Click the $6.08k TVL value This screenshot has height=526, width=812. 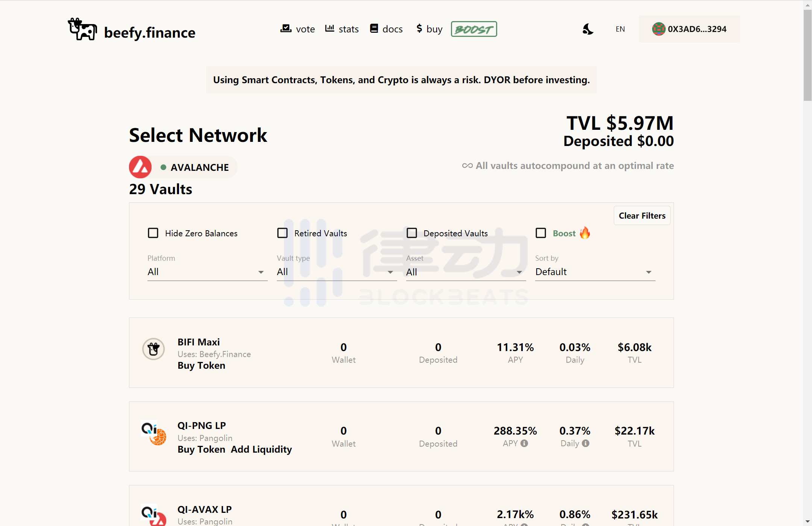point(634,347)
